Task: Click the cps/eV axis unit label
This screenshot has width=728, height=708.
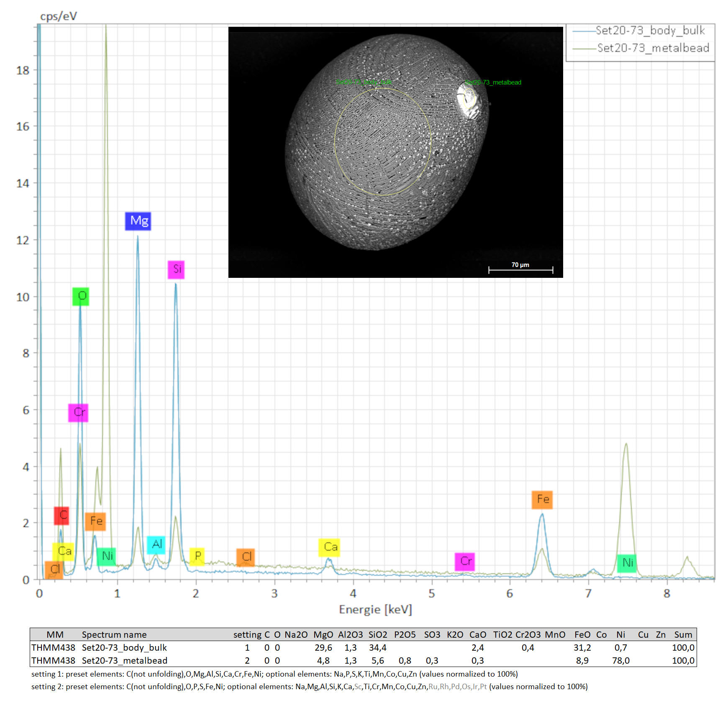Action: 59,16
